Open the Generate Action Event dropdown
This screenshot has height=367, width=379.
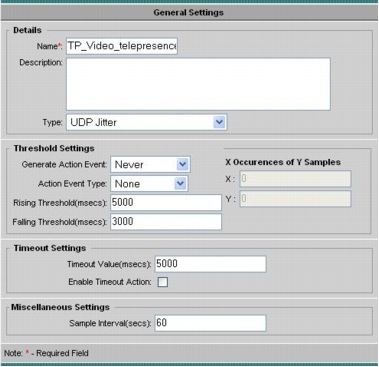click(x=150, y=164)
